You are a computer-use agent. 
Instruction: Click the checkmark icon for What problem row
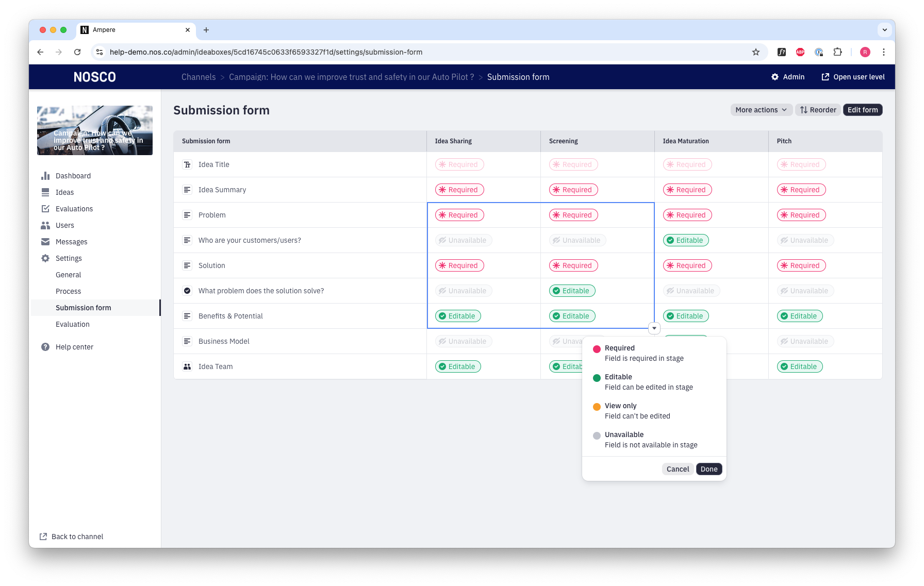[187, 291]
